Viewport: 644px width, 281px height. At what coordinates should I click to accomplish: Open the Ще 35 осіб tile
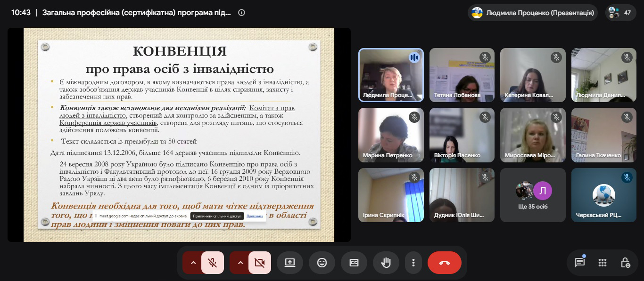533,195
